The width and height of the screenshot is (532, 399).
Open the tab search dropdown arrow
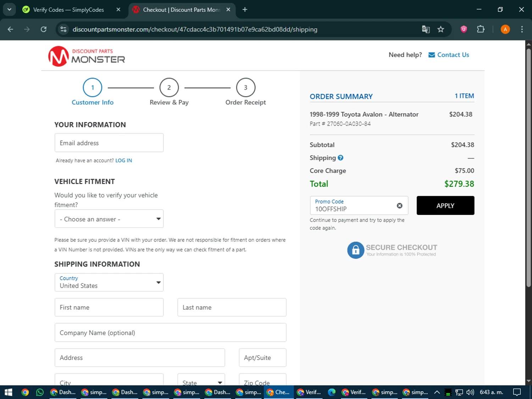point(9,10)
